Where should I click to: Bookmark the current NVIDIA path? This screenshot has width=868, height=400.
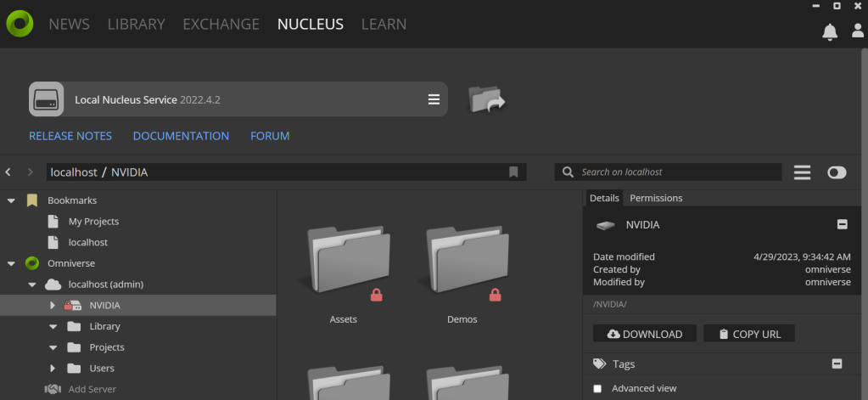[513, 172]
